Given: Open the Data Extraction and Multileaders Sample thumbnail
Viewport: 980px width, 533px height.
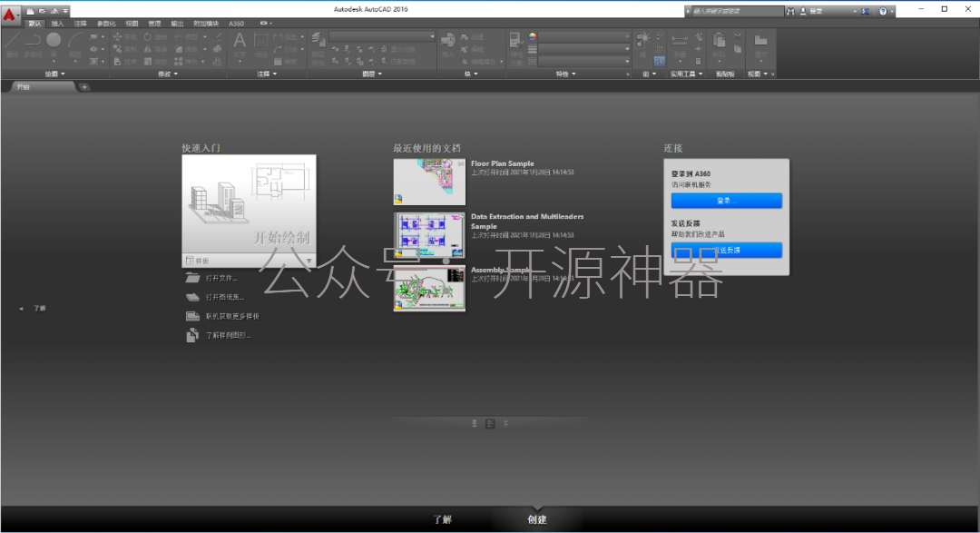Looking at the screenshot, I should click(429, 234).
